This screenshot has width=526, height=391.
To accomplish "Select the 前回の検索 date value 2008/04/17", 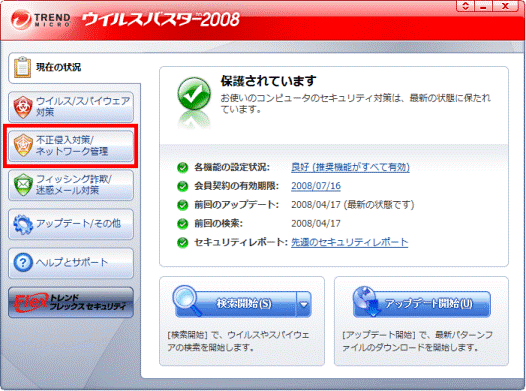I will coord(316,223).
